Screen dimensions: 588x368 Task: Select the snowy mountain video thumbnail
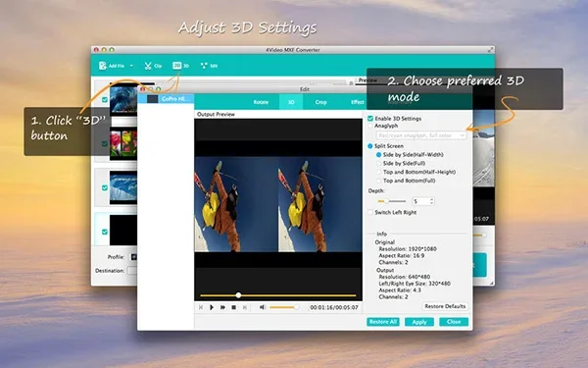(x=123, y=187)
